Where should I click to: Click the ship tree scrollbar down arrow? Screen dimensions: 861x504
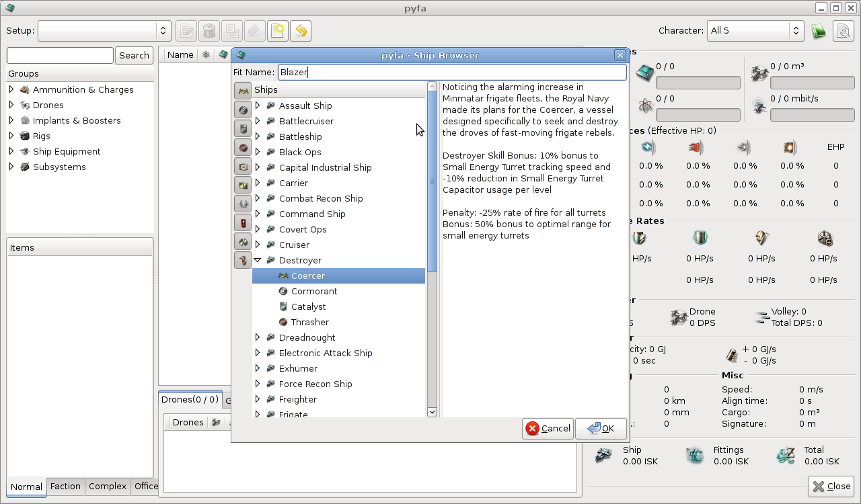click(432, 412)
